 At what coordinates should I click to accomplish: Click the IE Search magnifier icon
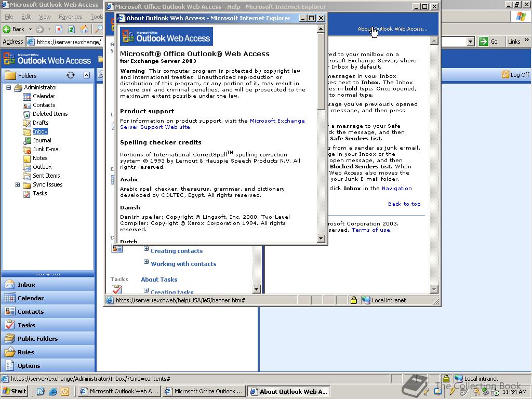(x=99, y=29)
